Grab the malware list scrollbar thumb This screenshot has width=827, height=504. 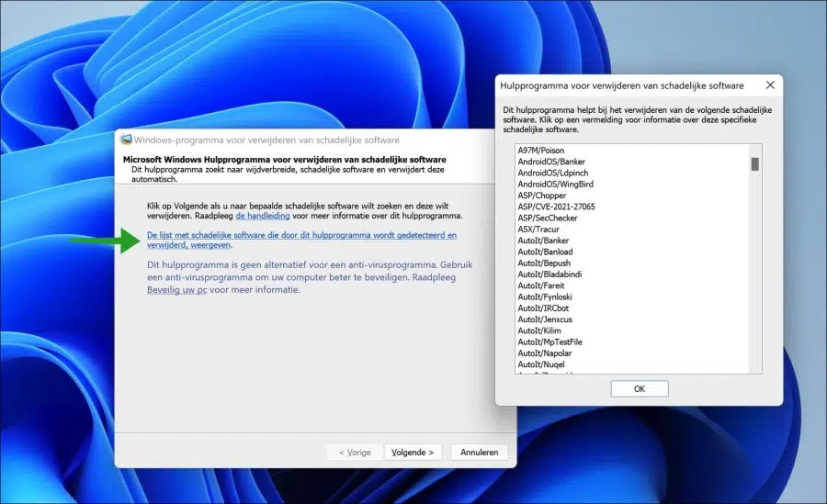pyautogui.click(x=754, y=164)
